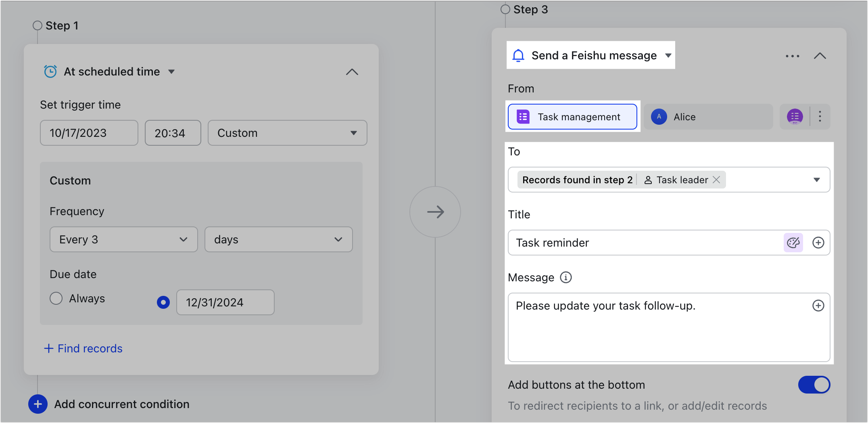Choose Alice's avatar as the message sender

coord(659,117)
